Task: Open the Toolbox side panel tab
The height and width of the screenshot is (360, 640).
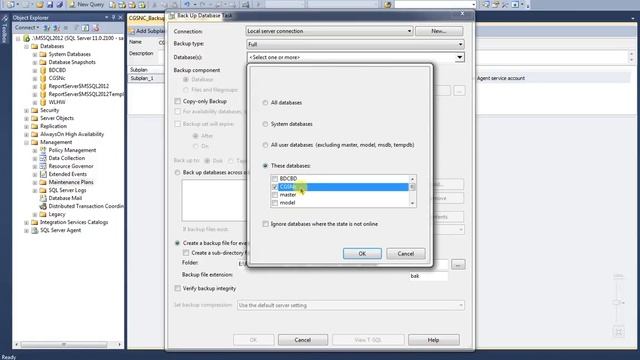Action: (4, 29)
